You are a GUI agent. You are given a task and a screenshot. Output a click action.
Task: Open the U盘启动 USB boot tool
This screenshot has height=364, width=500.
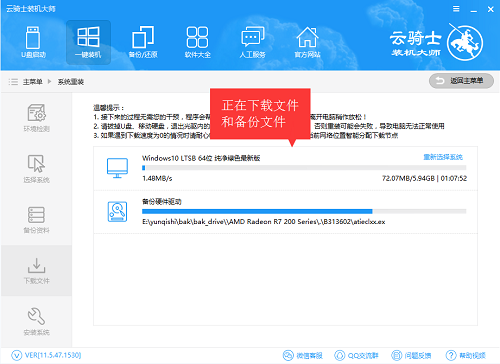coord(33,42)
